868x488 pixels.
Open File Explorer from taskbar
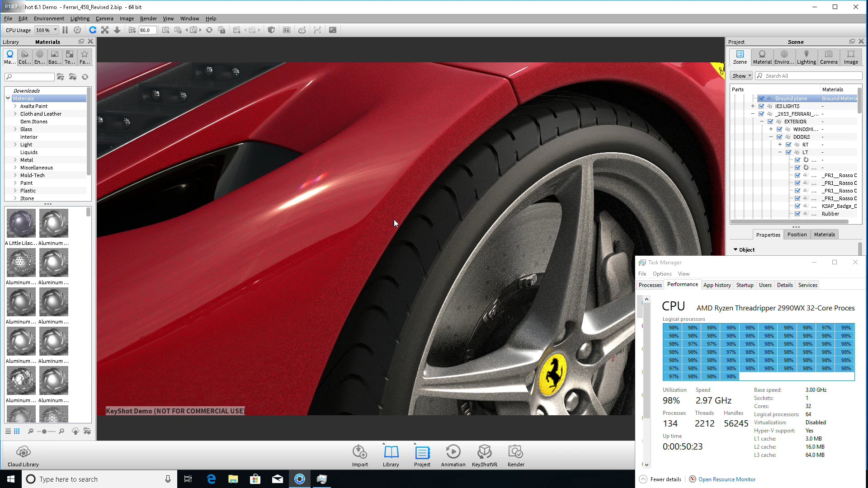point(233,479)
